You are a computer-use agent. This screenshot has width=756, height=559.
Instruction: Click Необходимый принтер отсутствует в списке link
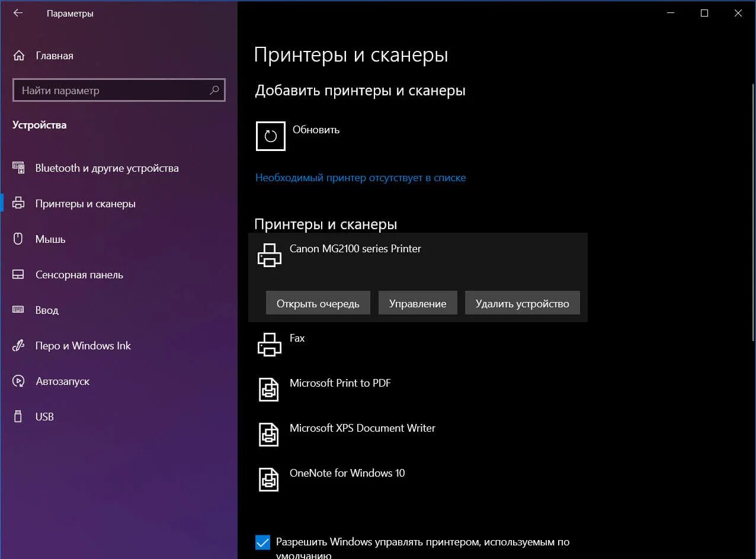(x=360, y=178)
